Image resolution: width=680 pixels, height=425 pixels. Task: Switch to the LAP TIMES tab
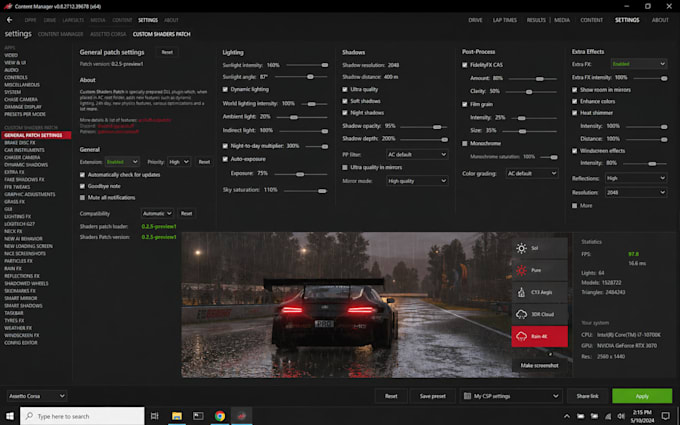point(504,20)
